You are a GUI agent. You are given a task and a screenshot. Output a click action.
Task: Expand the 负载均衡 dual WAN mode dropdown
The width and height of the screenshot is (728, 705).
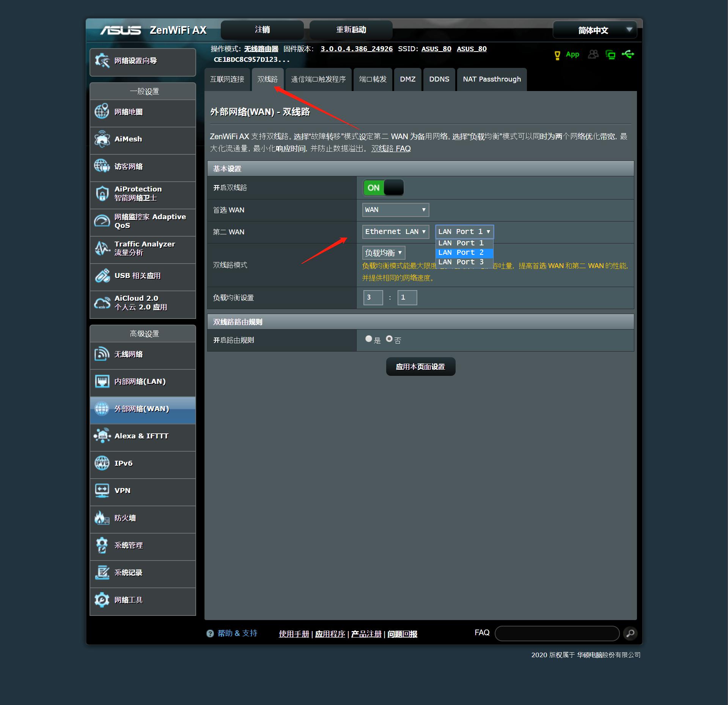[x=383, y=253]
